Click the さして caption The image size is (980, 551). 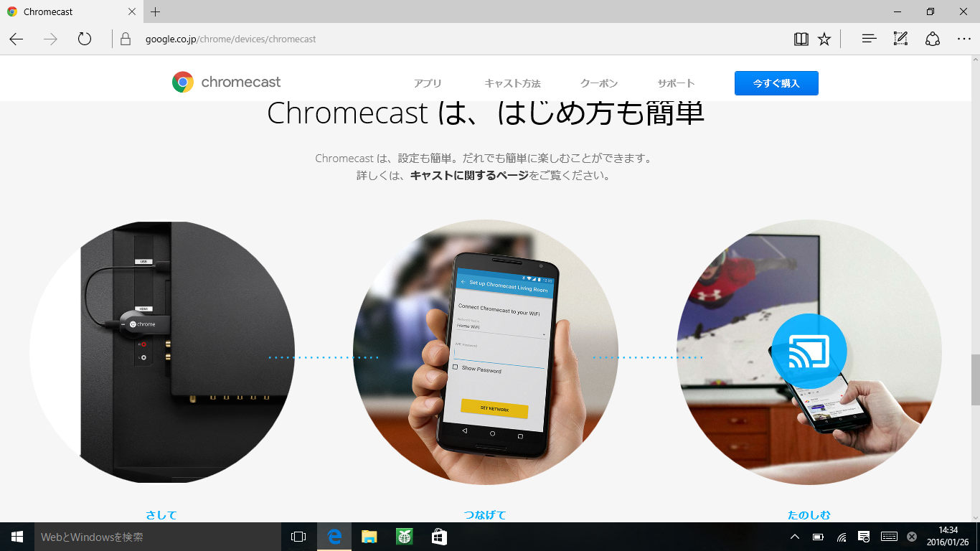point(161,515)
